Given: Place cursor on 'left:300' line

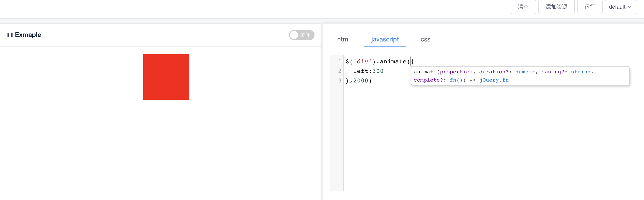Looking at the screenshot, I should click(368, 71).
